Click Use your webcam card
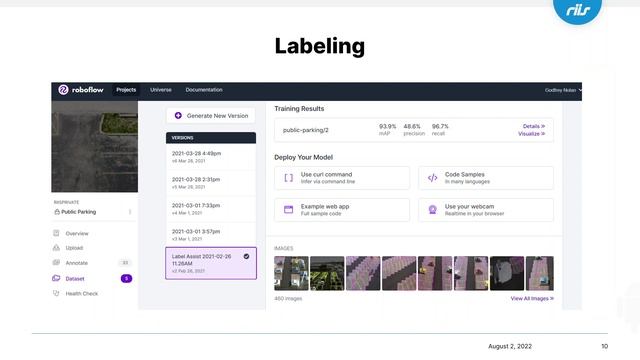Image resolution: width=640 pixels, height=360 pixels. point(486,210)
